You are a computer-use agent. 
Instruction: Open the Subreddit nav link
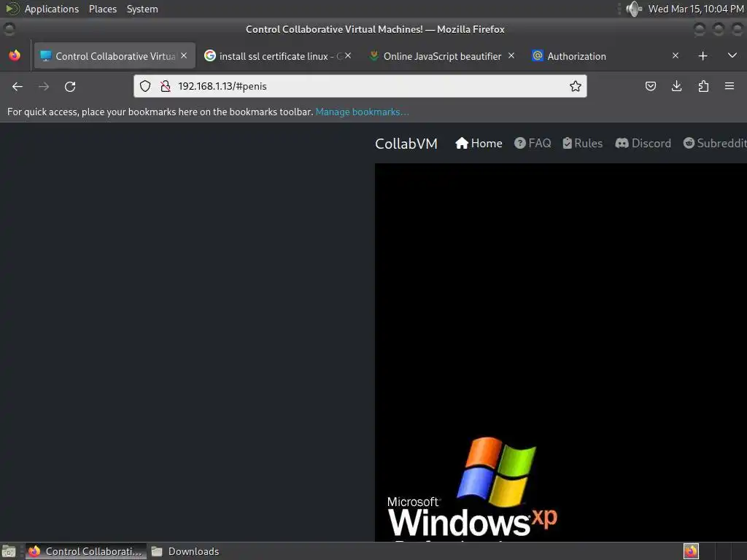coord(715,144)
